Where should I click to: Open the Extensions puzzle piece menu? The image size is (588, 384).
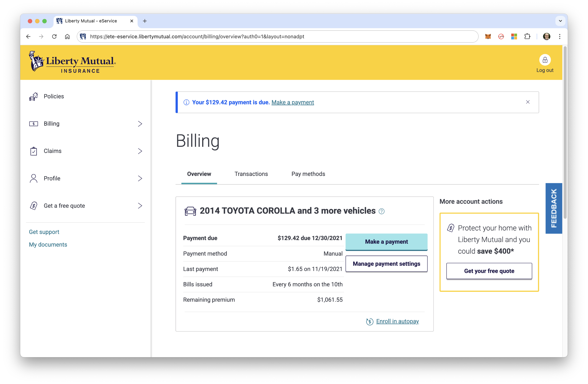tap(527, 36)
